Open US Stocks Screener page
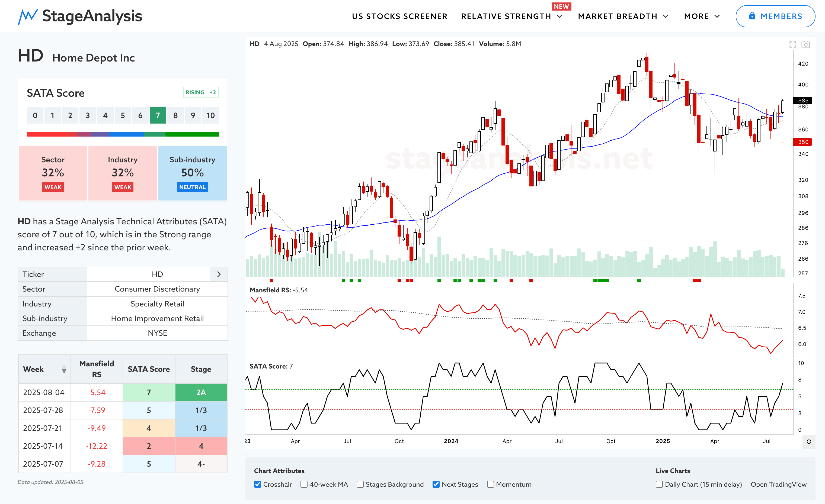 [x=399, y=16]
